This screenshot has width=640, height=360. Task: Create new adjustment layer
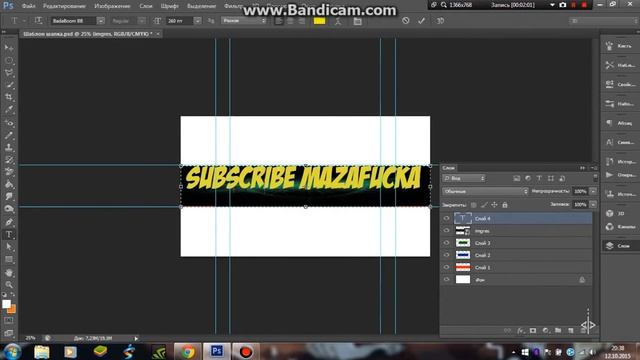(x=545, y=331)
